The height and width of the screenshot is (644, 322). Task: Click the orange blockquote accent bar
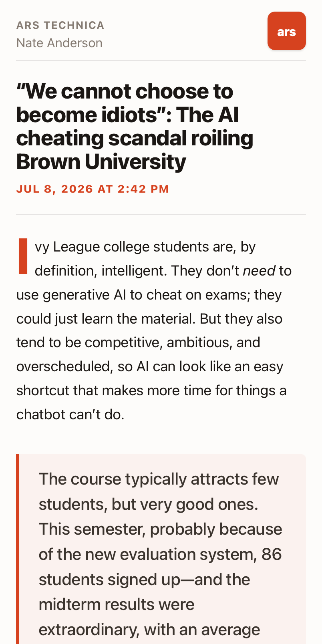click(x=18, y=549)
